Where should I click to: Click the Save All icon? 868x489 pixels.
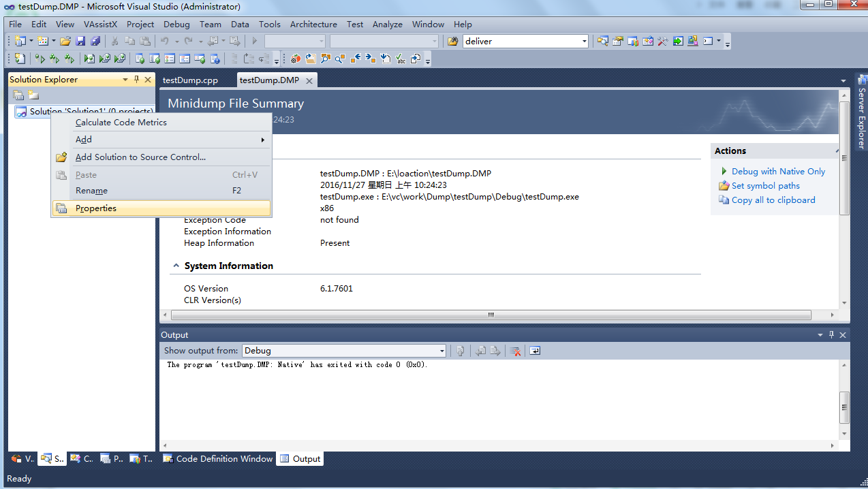point(95,42)
